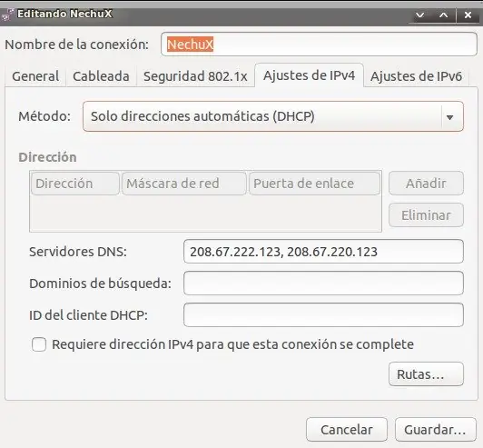The height and width of the screenshot is (448, 483).
Task: Click the Cancelar button
Action: 347,430
